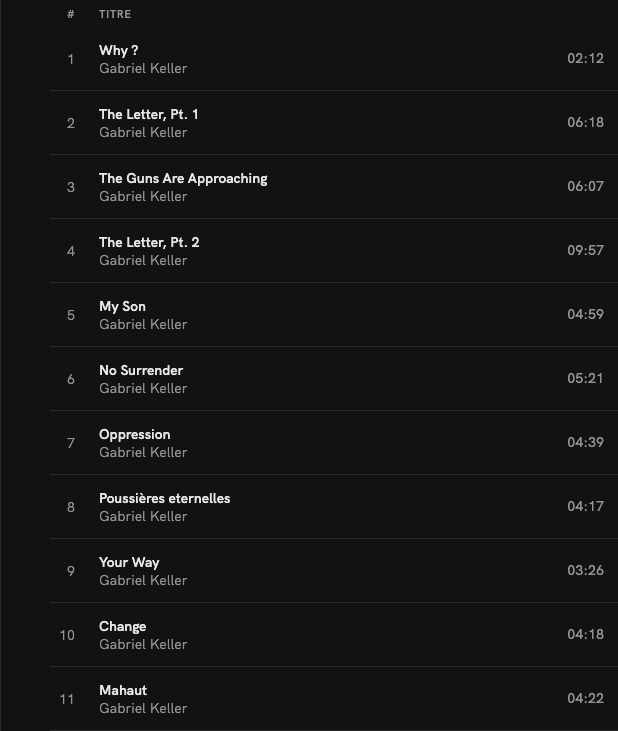Click Gabriel Keller artist name below "Oppression"
Viewport: 618px width, 731px height.
(x=143, y=453)
